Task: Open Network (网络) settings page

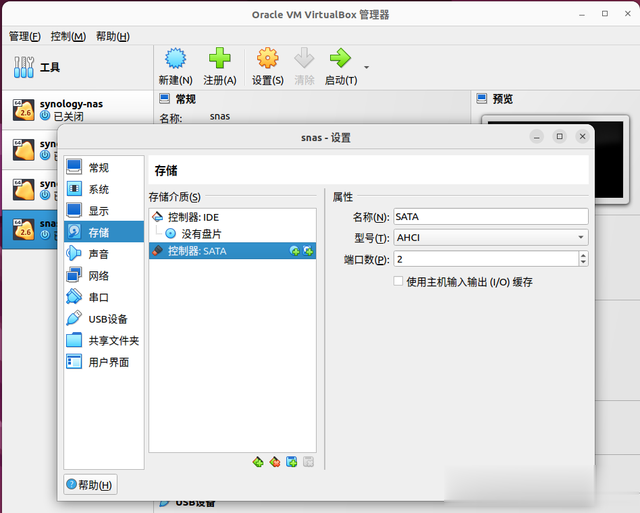Action: (x=104, y=275)
